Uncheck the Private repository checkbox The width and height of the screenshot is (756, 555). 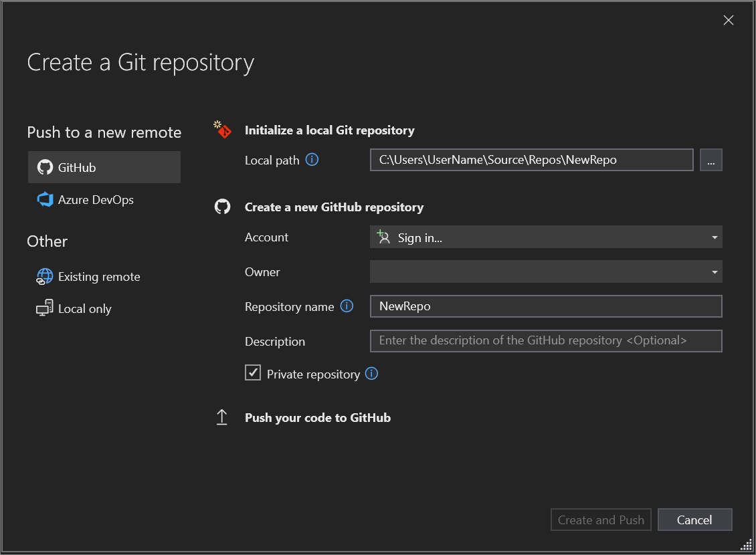coord(253,373)
